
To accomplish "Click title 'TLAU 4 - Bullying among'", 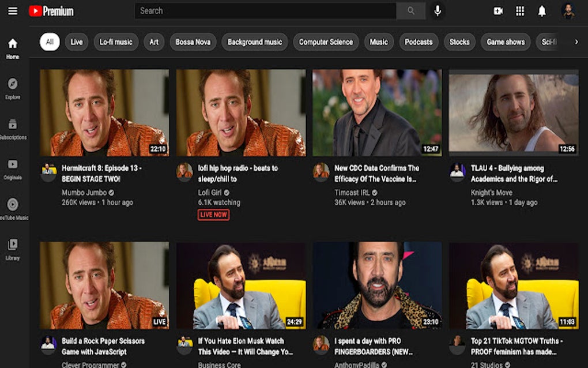I will coord(514,173).
